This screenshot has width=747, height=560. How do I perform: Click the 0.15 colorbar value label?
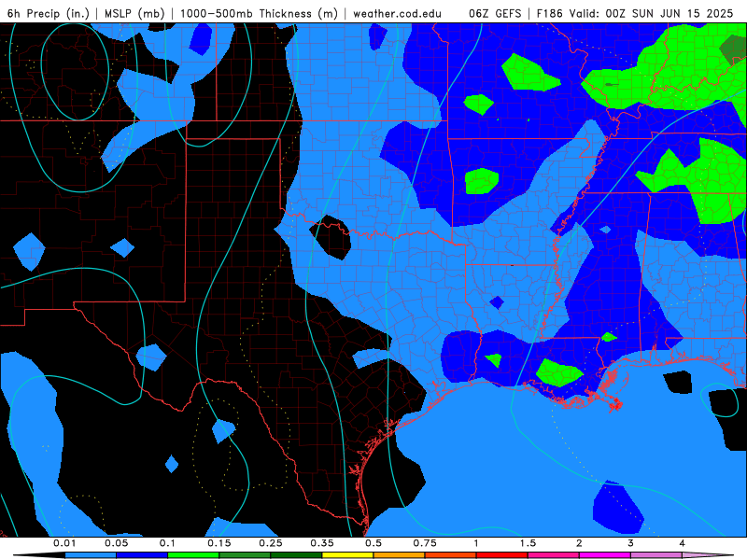point(219,543)
